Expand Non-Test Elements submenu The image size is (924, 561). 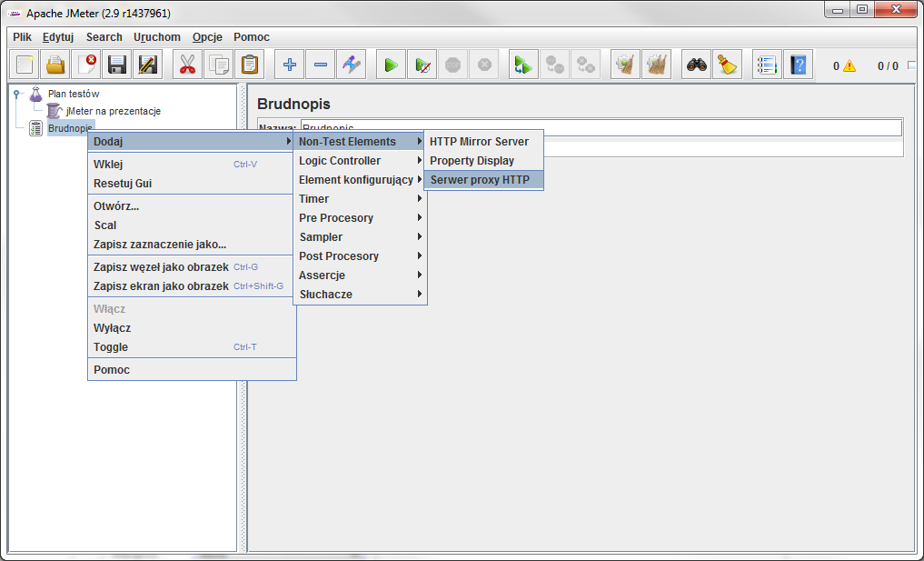click(360, 142)
